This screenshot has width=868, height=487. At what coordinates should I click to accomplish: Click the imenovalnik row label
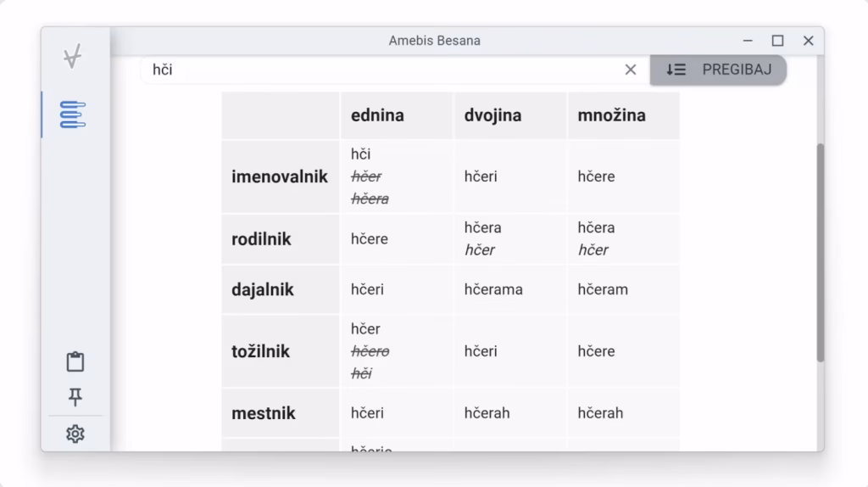pos(280,176)
